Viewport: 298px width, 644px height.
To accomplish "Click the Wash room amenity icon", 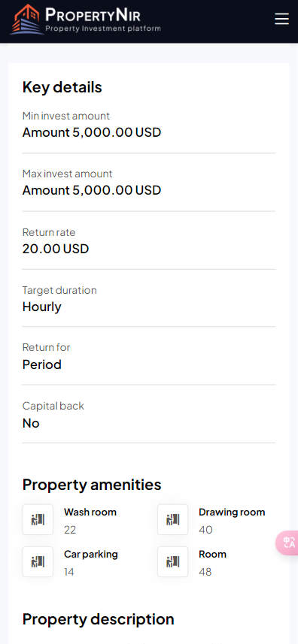I will click(x=38, y=519).
